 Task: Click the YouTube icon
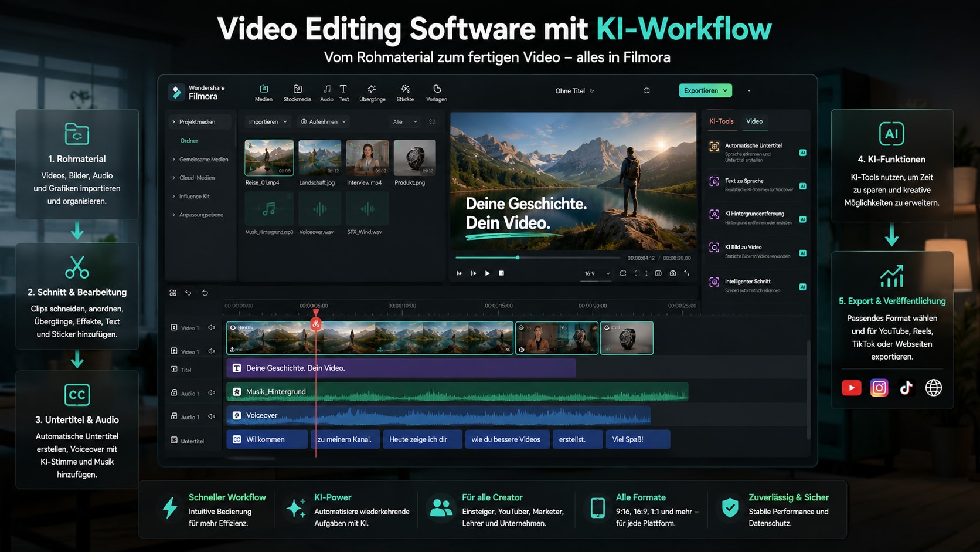point(852,388)
